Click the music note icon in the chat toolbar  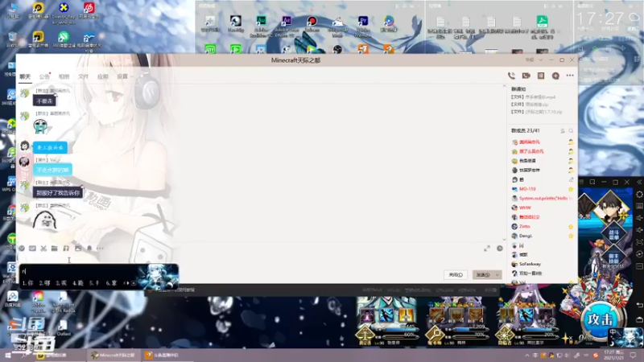66,249
